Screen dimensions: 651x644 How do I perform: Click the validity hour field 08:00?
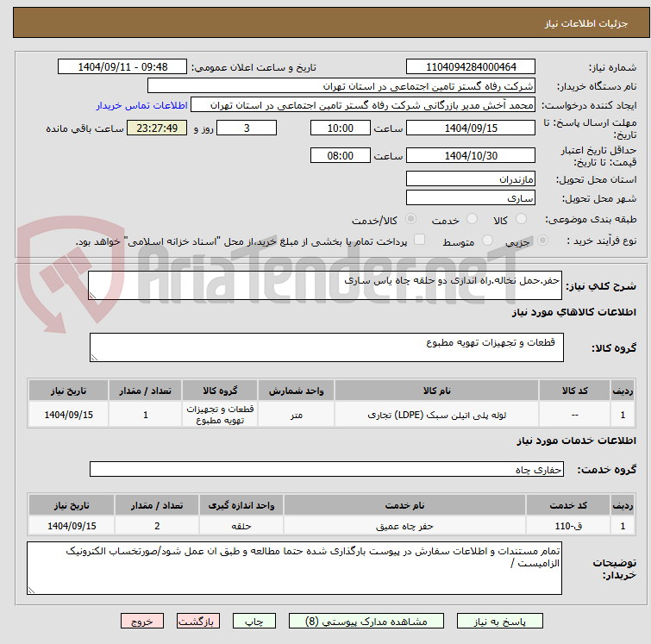pyautogui.click(x=340, y=156)
